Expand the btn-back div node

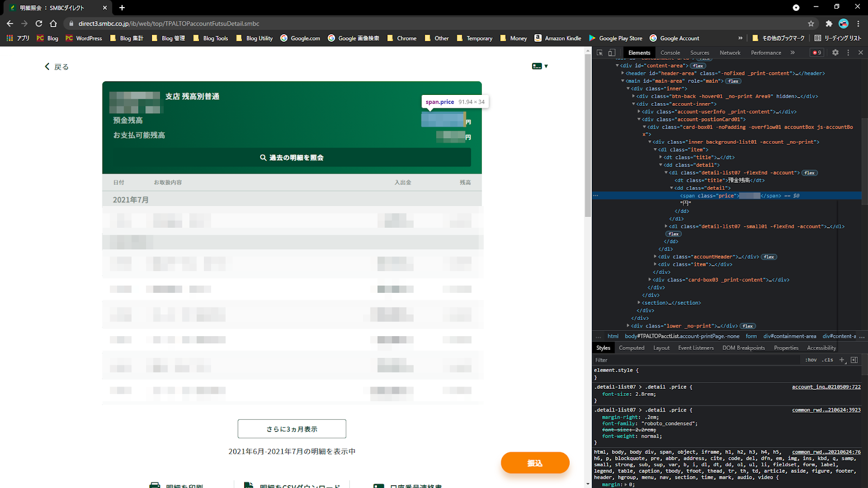tap(634, 96)
